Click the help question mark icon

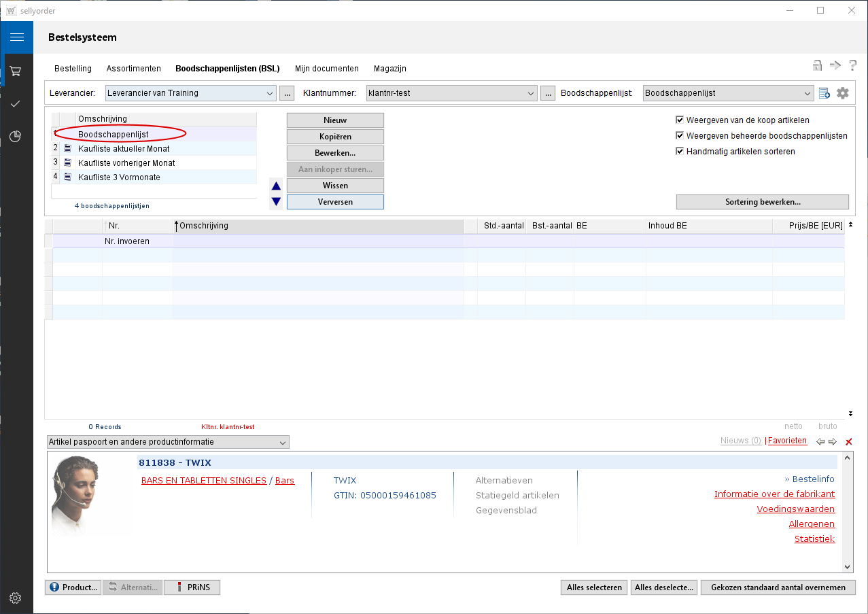[852, 66]
